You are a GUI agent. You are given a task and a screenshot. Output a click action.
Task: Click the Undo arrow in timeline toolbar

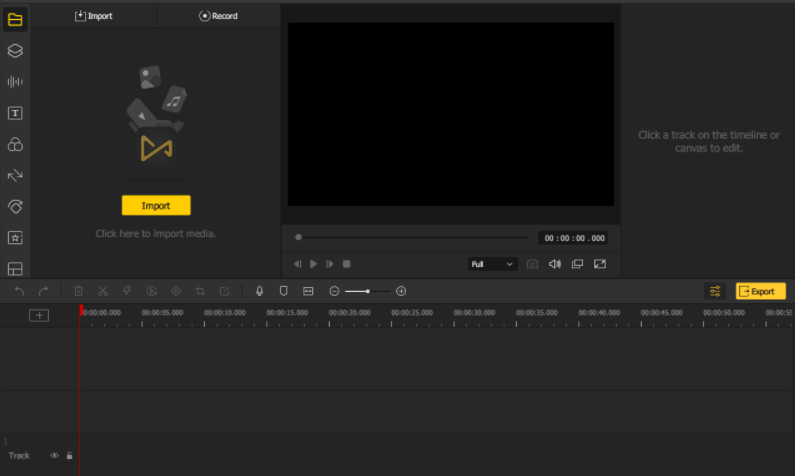(x=19, y=291)
